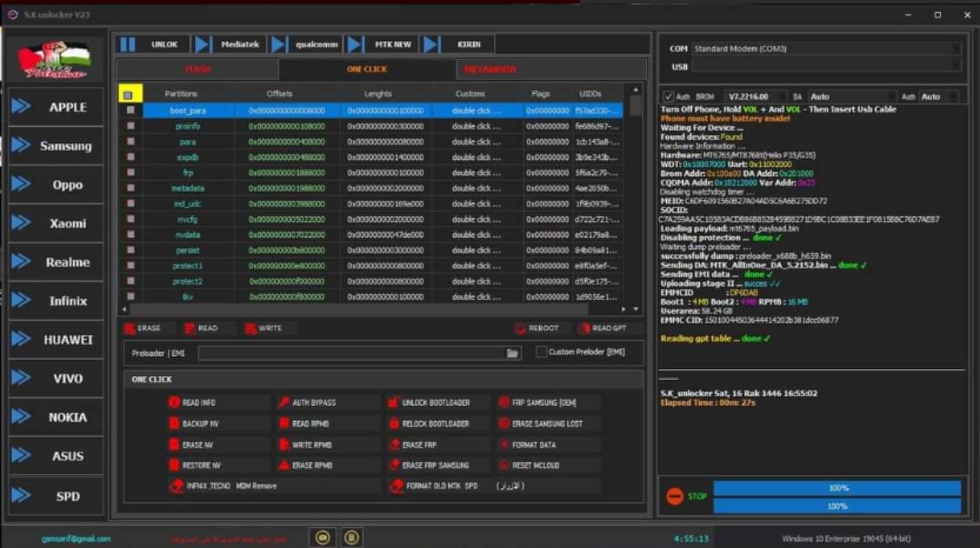Image resolution: width=980 pixels, height=548 pixels.
Task: Click the READ GPT button
Action: [x=604, y=328]
